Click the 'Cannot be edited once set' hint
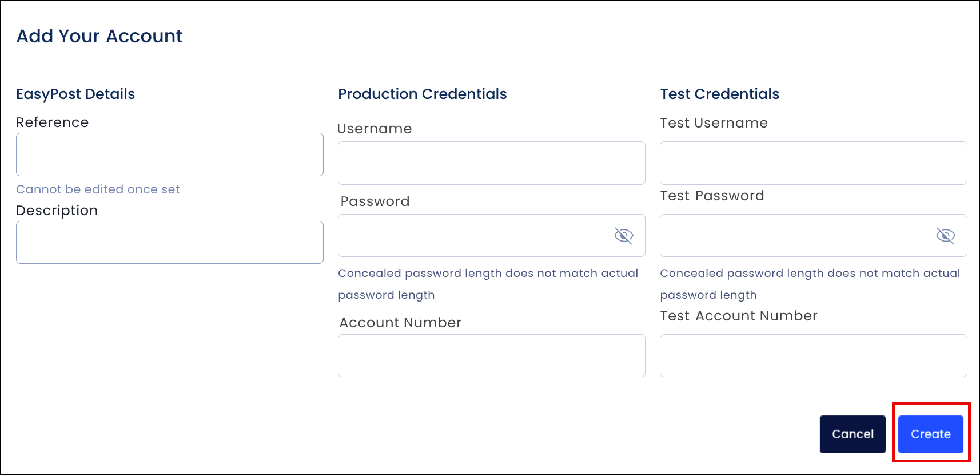Image resolution: width=980 pixels, height=475 pixels. click(98, 189)
